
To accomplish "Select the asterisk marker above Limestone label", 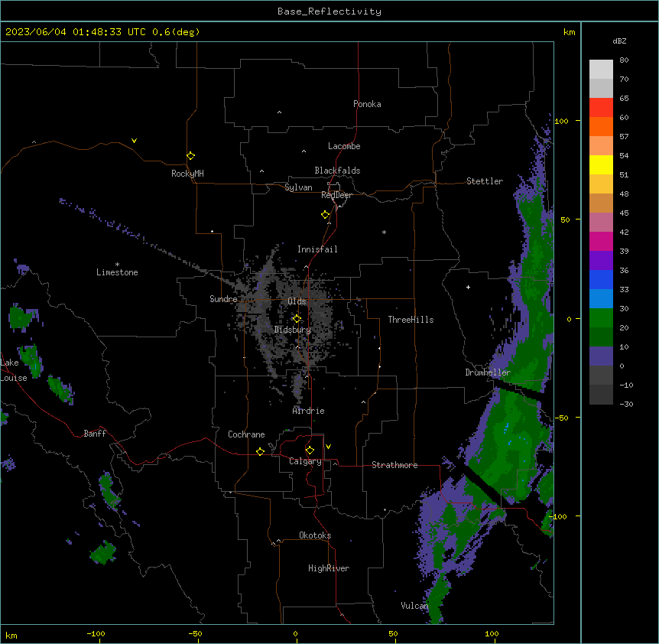I will click(x=117, y=265).
